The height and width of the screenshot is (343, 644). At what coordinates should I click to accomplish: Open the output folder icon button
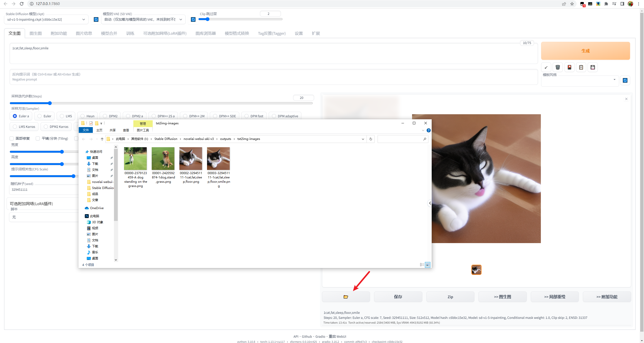tap(346, 297)
